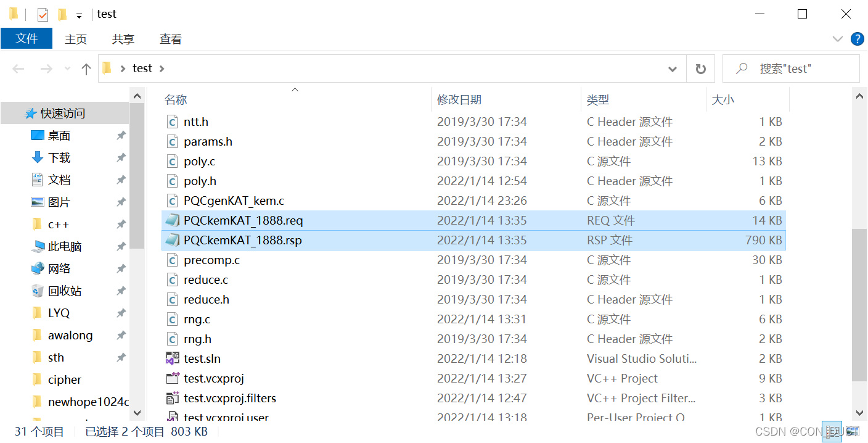The height and width of the screenshot is (443, 868).
Task: Click the params.h file icon
Action: click(173, 141)
